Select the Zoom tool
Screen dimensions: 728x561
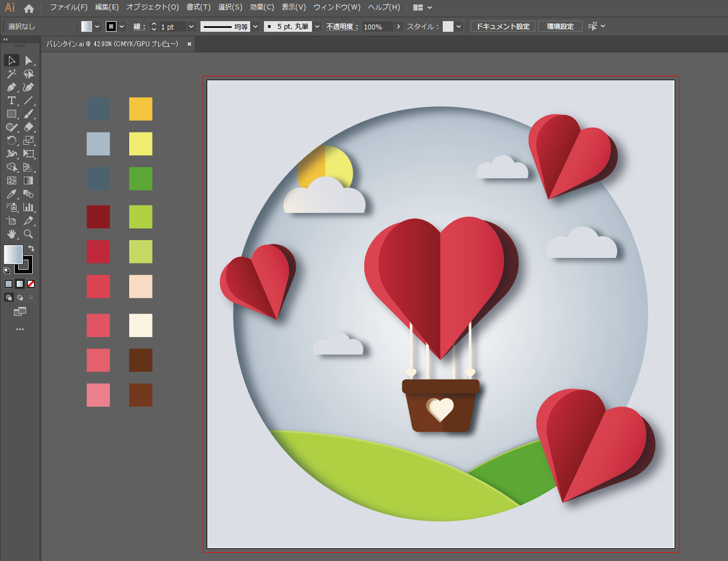point(29,233)
